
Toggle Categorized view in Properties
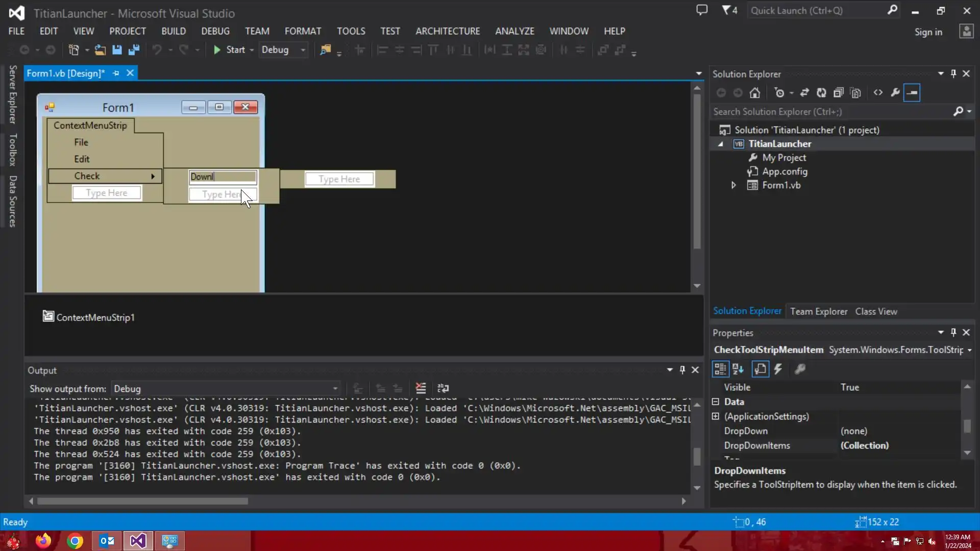tap(720, 369)
